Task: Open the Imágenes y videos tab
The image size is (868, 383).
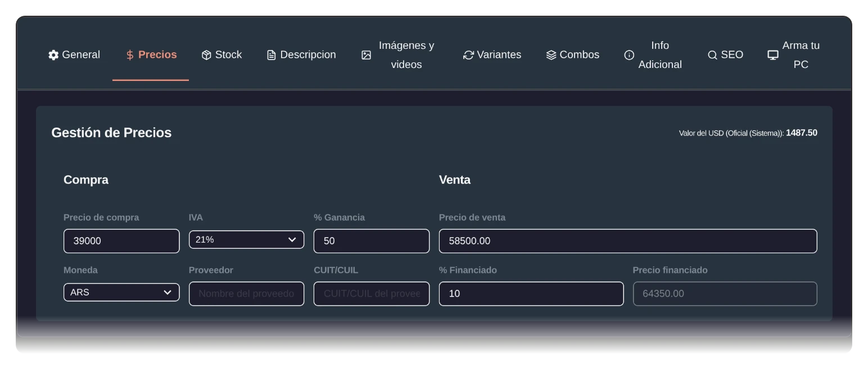Action: pos(398,55)
